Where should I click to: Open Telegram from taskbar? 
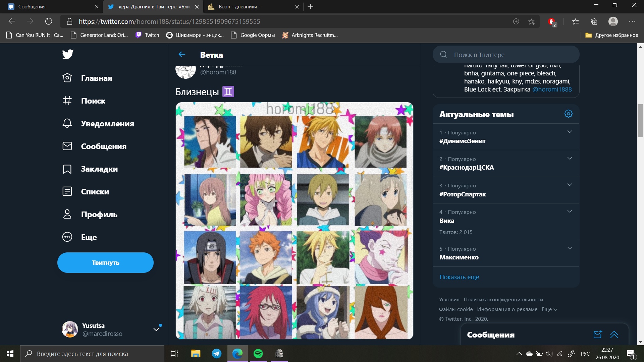click(217, 353)
